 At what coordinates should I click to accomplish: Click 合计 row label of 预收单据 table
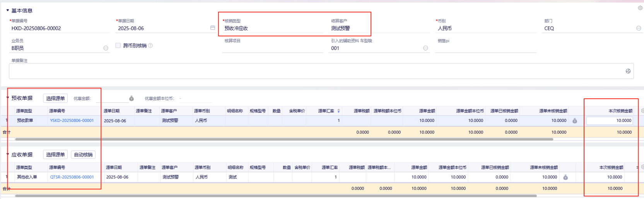pyautogui.click(x=7, y=132)
